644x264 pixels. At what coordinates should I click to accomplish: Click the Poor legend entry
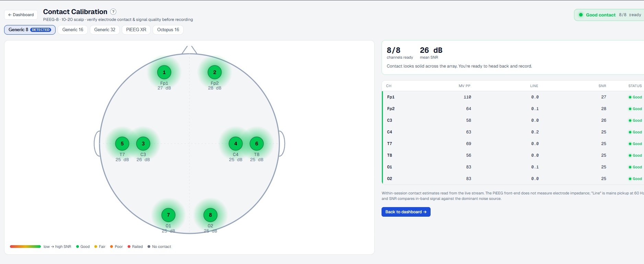116,247
